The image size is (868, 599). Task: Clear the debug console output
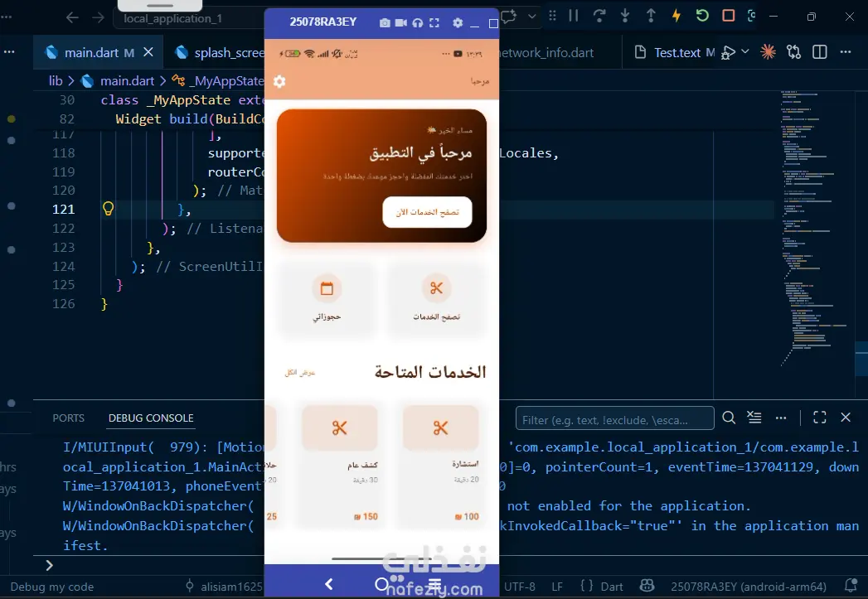click(x=754, y=418)
